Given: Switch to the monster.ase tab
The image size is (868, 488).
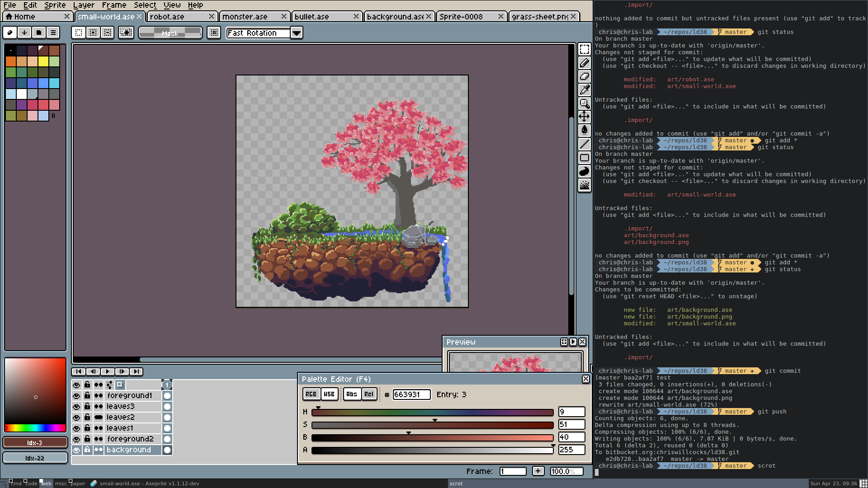Looking at the screenshot, I should coord(254,16).
